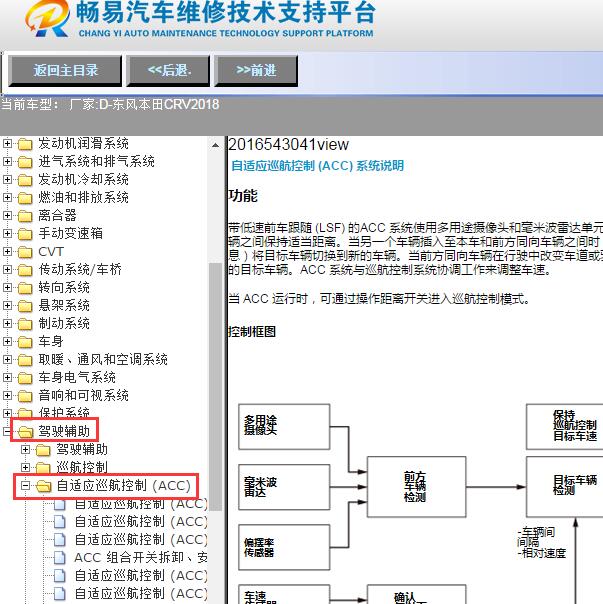
Task: Click the 目标车辆检测 diagram box
Action: [x=564, y=487]
